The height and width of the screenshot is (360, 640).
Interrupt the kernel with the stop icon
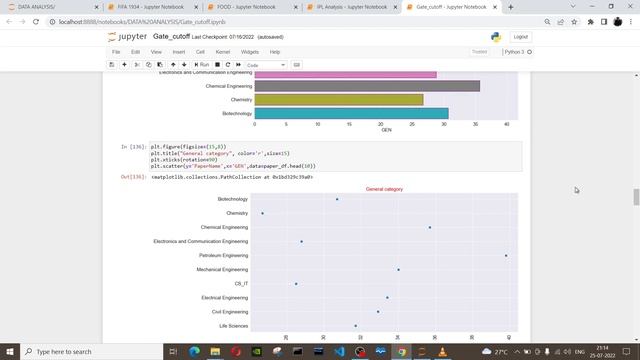point(218,65)
